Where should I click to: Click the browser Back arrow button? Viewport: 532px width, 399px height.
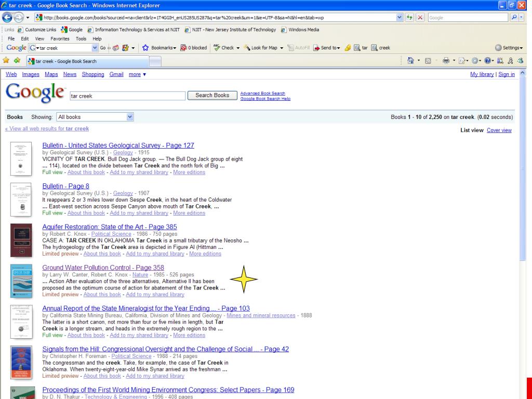7,17
